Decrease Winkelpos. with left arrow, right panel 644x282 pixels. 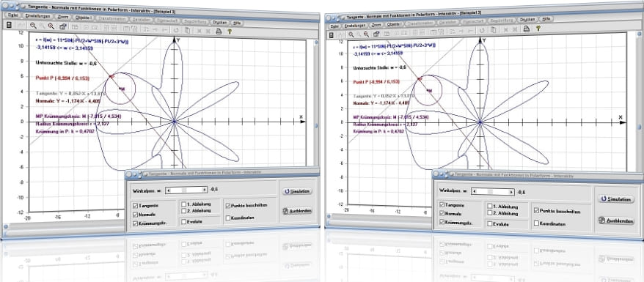[475, 191]
